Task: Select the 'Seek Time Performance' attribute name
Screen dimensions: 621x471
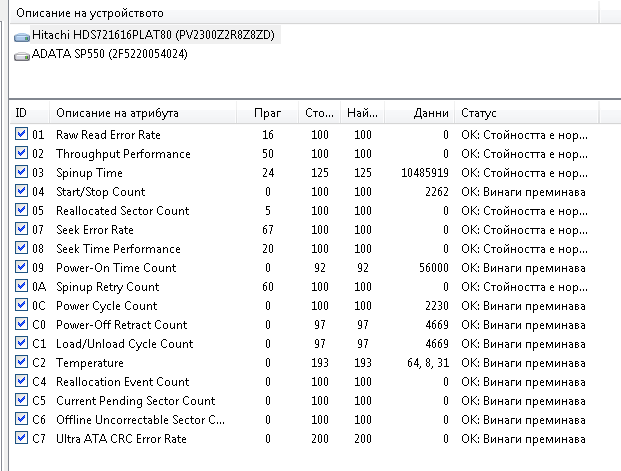Action: coord(118,249)
